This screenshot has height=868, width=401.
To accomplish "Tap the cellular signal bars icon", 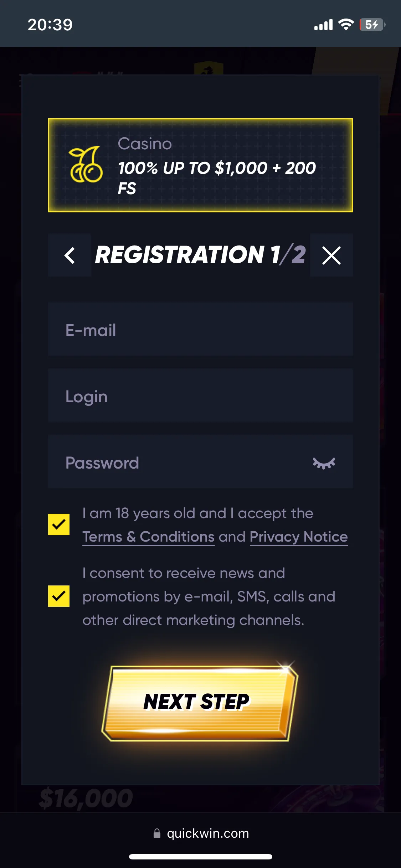I will [323, 25].
